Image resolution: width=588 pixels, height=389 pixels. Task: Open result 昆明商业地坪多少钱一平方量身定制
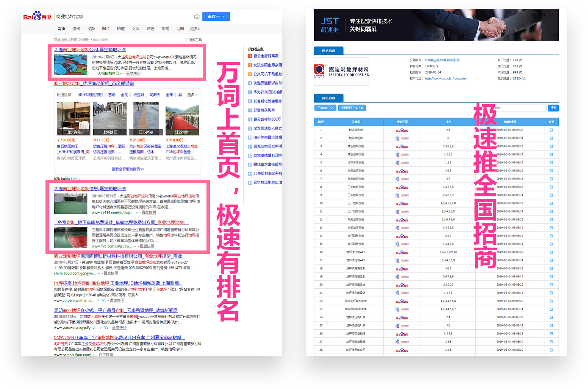pyautogui.click(x=116, y=310)
